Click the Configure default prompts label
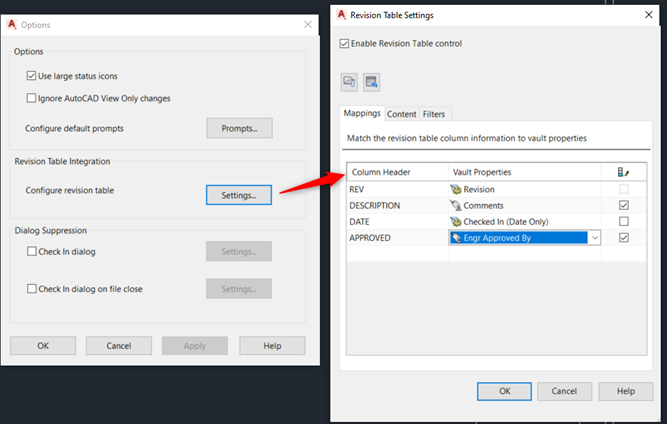667x424 pixels. 74,128
